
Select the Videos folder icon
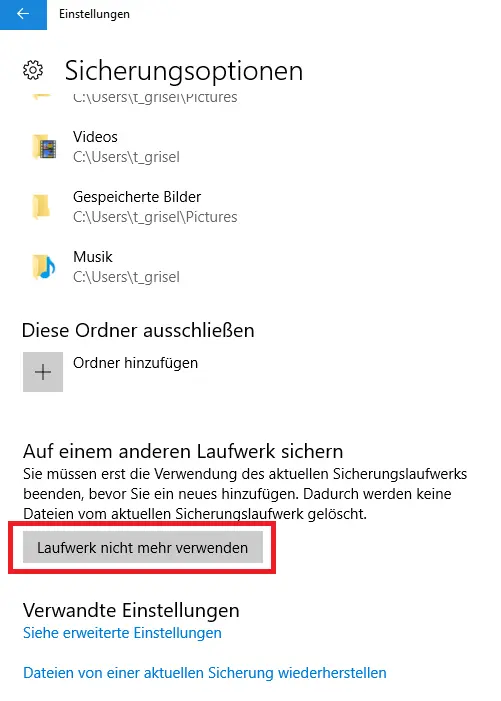(44, 147)
